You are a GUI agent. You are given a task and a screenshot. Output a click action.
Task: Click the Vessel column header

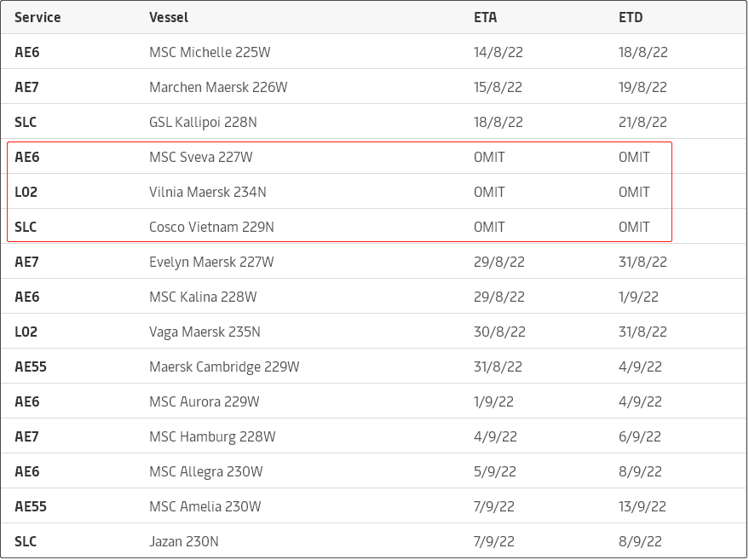(169, 17)
